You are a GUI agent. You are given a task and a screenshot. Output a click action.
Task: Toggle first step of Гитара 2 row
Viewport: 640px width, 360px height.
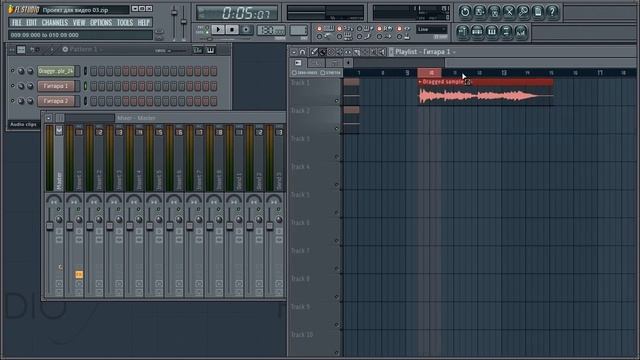pyautogui.click(x=93, y=101)
